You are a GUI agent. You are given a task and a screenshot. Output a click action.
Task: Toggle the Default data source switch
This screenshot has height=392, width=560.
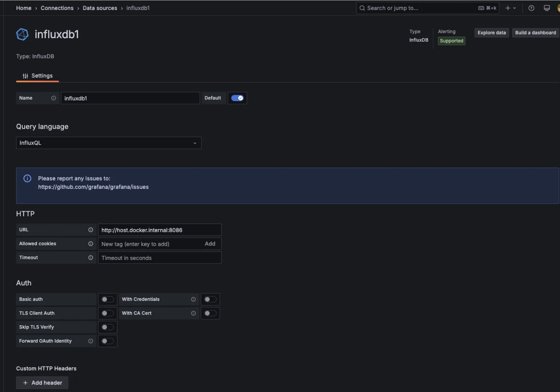tap(237, 98)
